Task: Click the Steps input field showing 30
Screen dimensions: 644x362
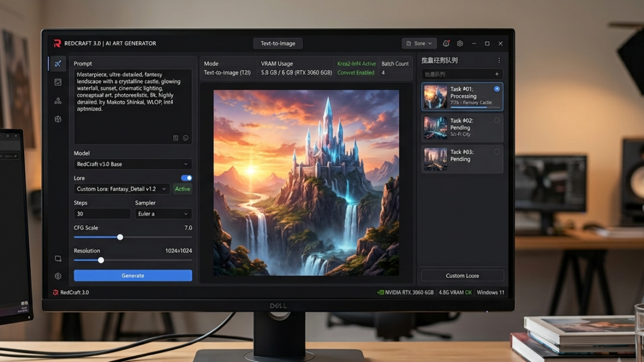Action: click(102, 213)
